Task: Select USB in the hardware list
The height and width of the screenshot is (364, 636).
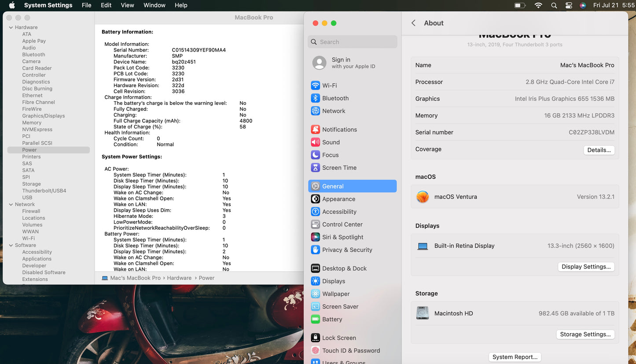Action: [27, 198]
